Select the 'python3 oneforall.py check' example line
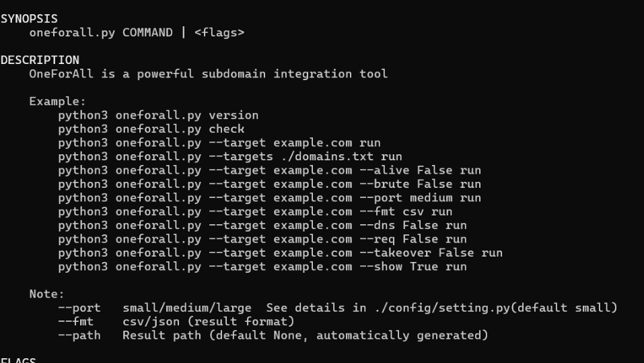644x363 pixels. pyautogui.click(x=151, y=129)
